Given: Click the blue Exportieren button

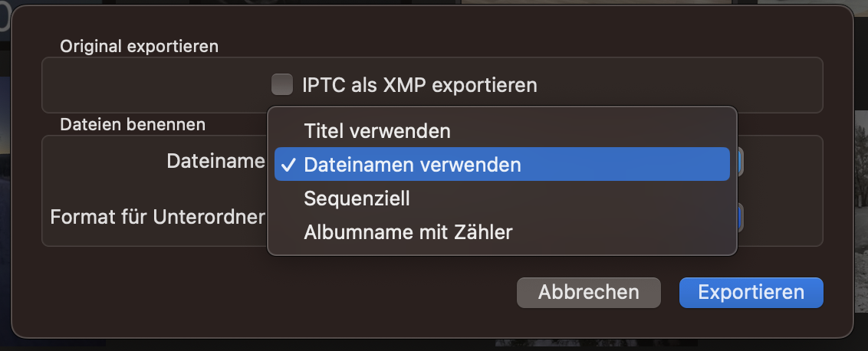Looking at the screenshot, I should (x=751, y=292).
